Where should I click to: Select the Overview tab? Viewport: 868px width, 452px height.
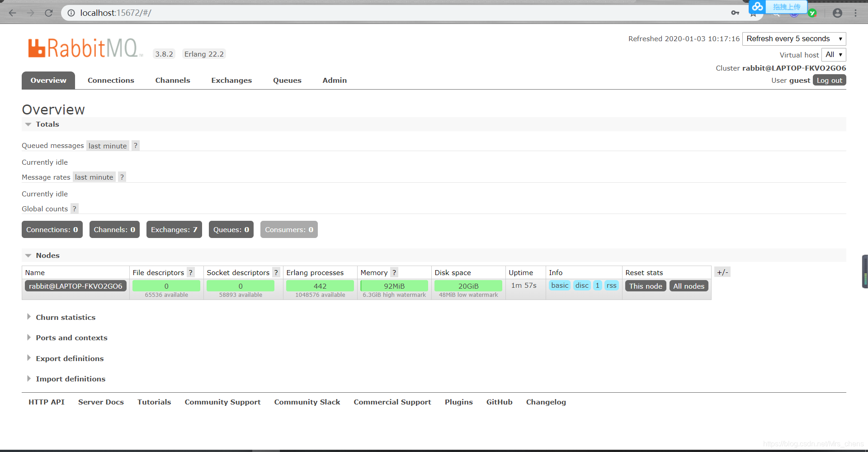pos(48,81)
